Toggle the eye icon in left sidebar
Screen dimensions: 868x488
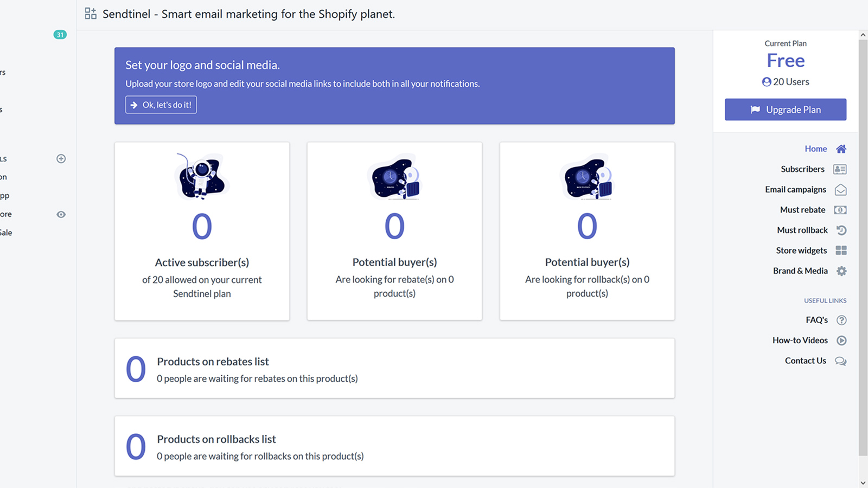[x=61, y=214]
